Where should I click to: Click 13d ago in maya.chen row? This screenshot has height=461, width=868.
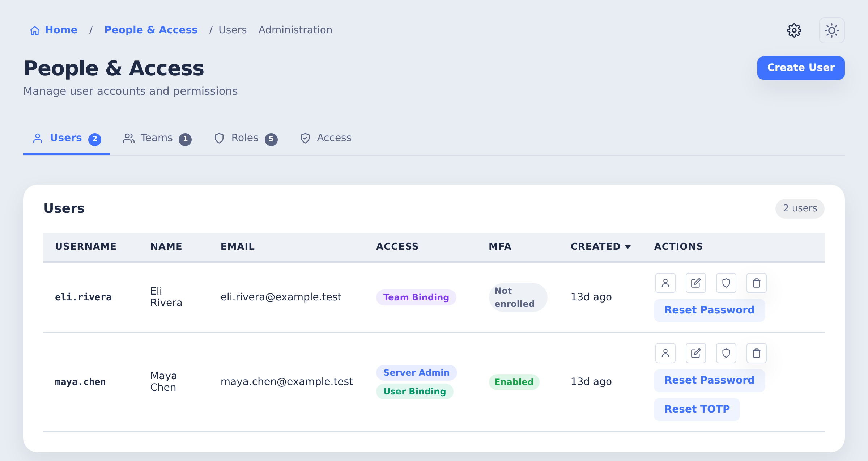(x=591, y=382)
